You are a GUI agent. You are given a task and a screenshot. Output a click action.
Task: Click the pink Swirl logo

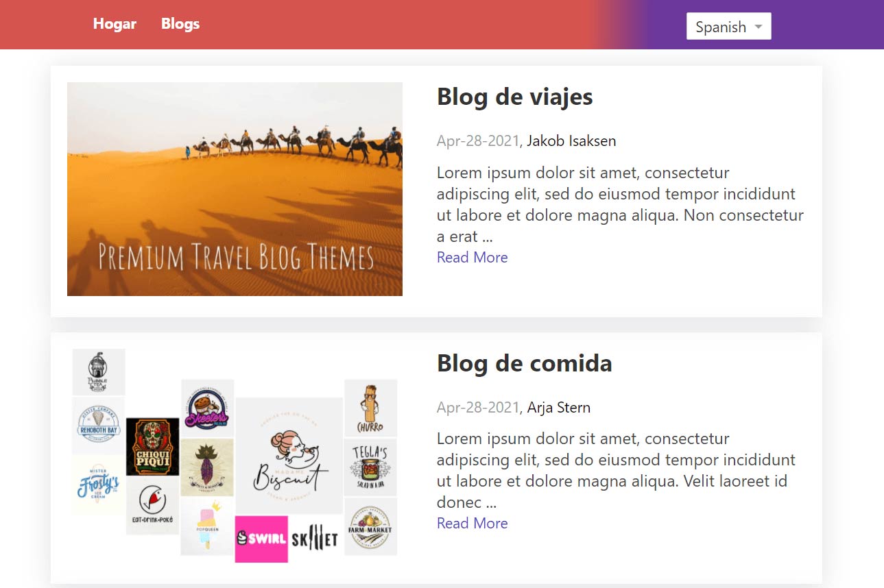pos(261,539)
